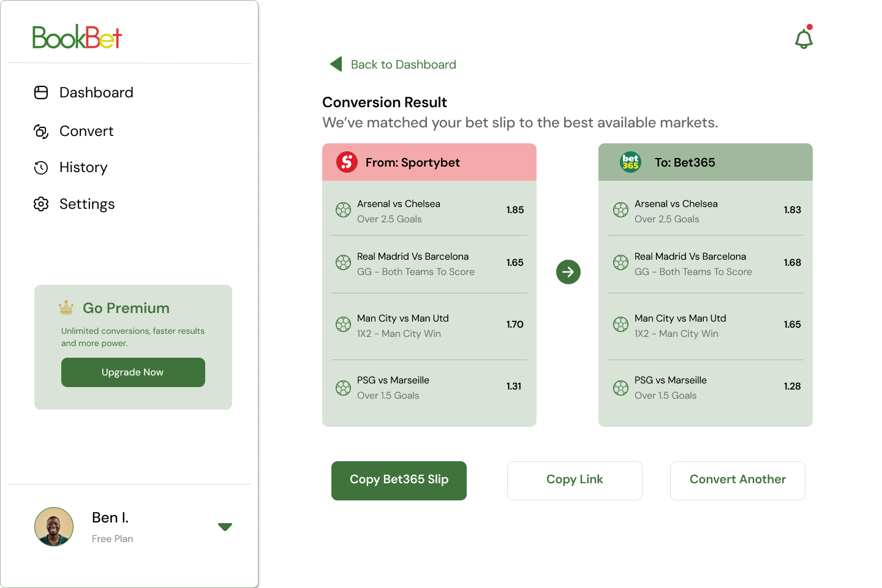Click the Bet365 logo icon
Screen dimensions: 882x588
630,162
